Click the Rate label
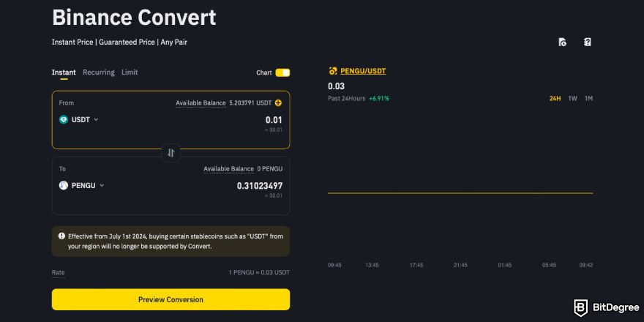This screenshot has height=322, width=644. 58,272
